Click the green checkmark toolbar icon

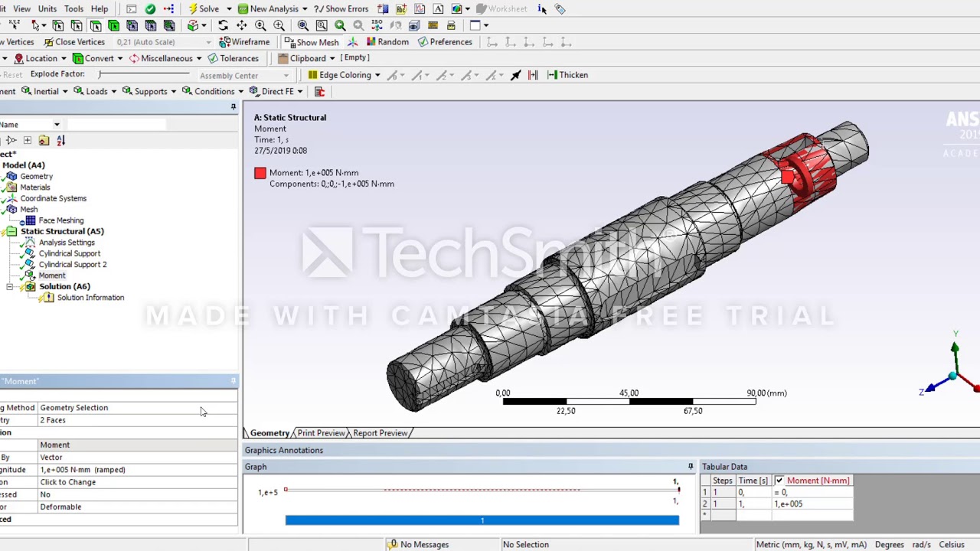tap(150, 8)
